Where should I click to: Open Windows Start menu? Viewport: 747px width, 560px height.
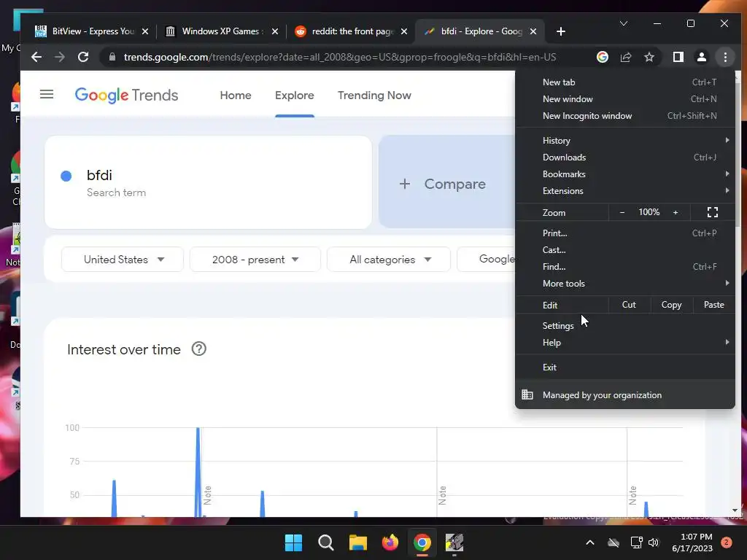tap(293, 542)
